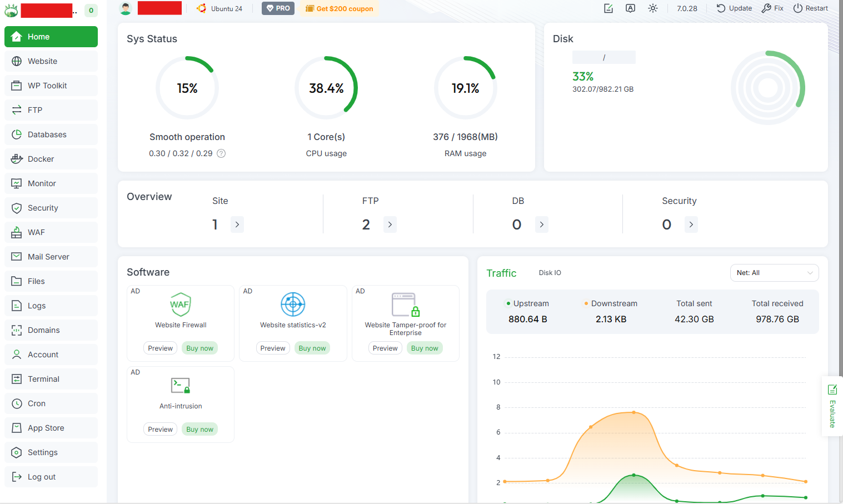Click the language translate icon in header

(x=630, y=8)
